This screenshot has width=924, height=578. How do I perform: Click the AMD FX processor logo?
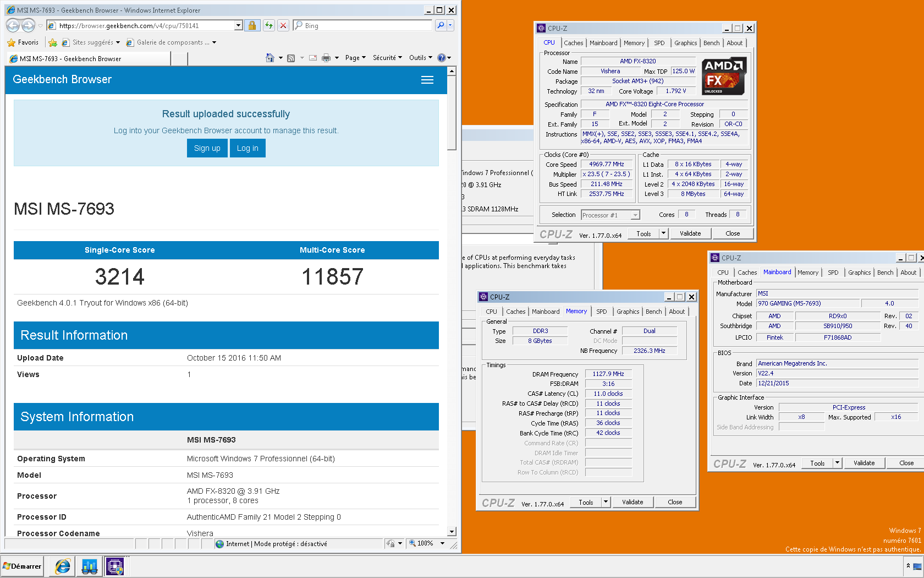point(724,77)
